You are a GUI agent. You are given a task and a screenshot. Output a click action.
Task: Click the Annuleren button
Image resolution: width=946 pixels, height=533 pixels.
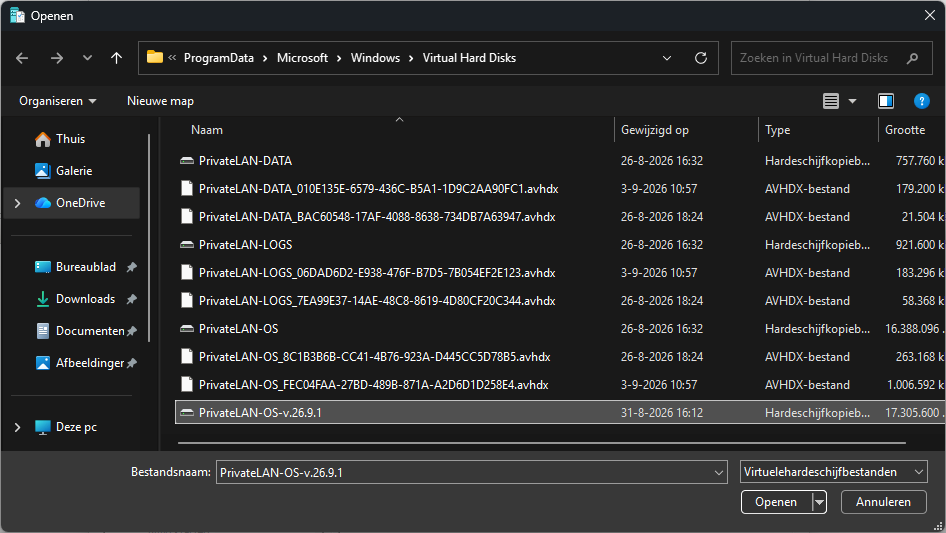(883, 502)
